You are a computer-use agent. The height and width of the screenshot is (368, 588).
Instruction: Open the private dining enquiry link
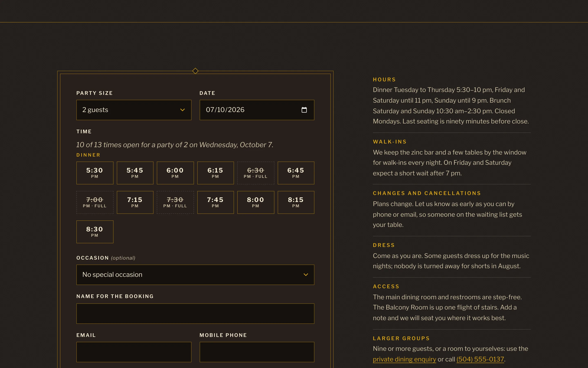point(404,359)
